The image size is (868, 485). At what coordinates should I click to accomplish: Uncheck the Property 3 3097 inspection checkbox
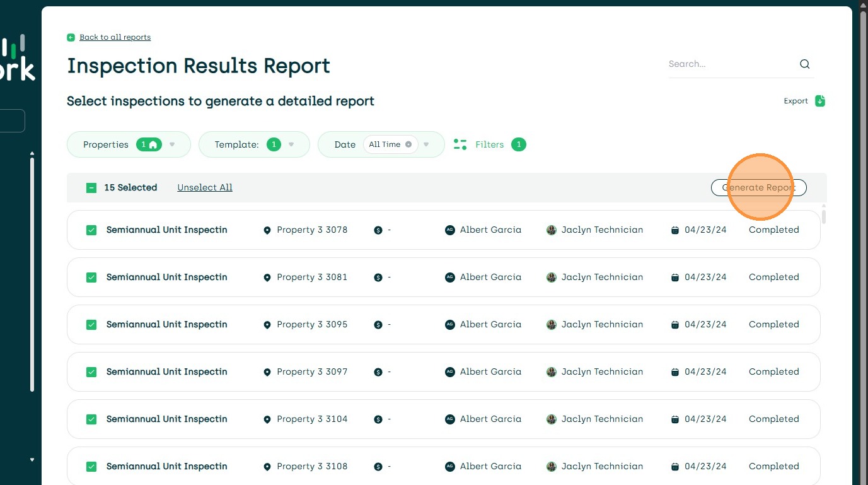tap(91, 372)
